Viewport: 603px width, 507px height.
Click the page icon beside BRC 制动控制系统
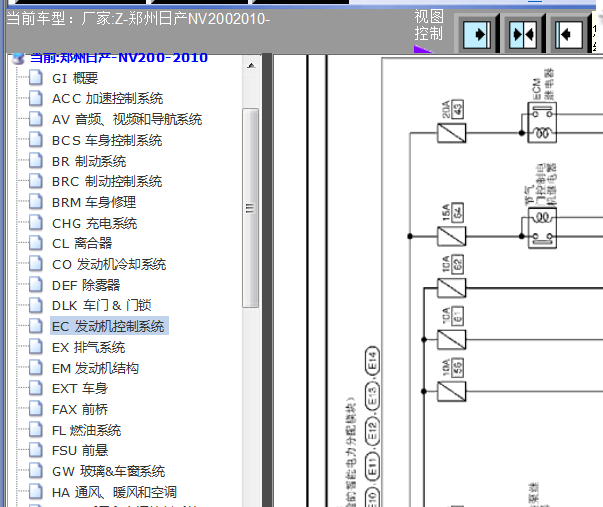[x=36, y=180]
